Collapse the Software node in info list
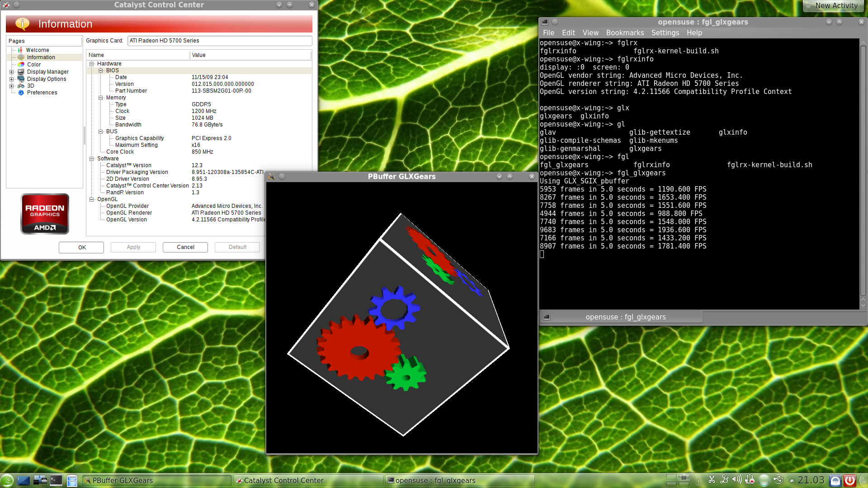The width and height of the screenshot is (868, 488). [92, 159]
